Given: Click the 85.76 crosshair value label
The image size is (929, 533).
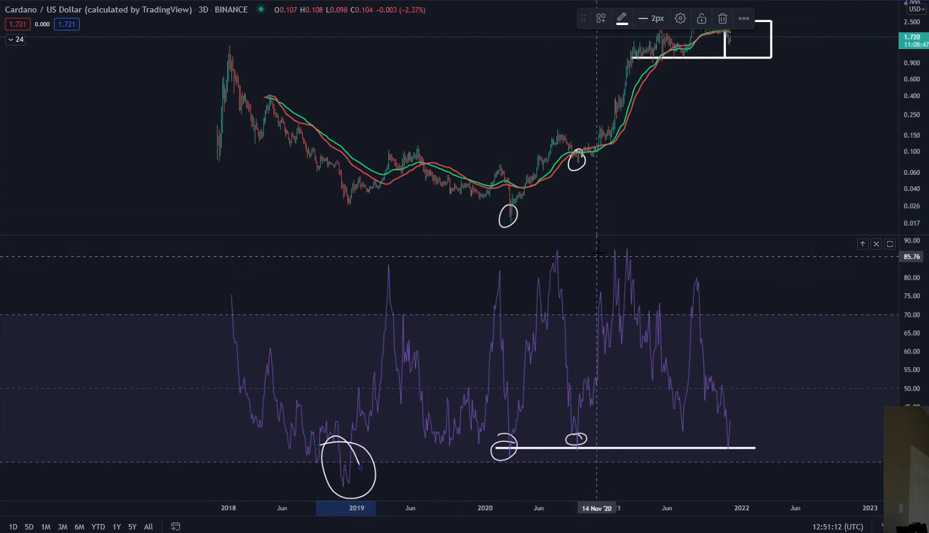Looking at the screenshot, I should (x=912, y=256).
